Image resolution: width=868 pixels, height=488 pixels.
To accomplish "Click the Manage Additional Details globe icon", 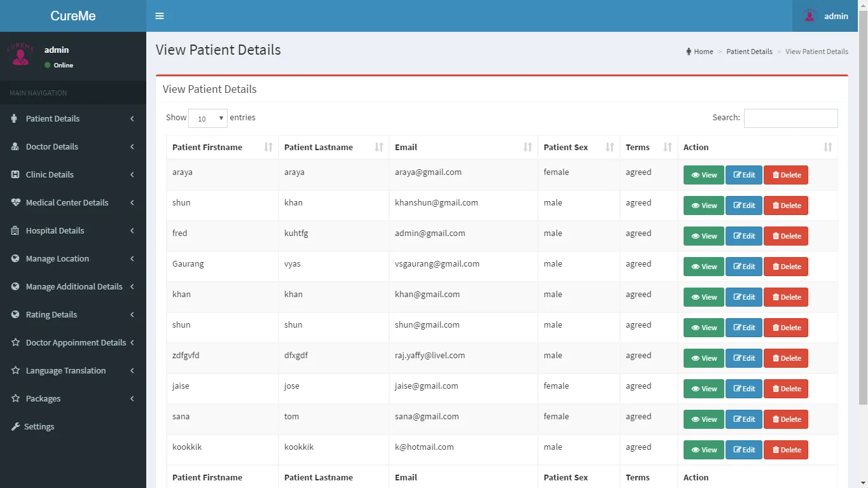I will [15, 286].
